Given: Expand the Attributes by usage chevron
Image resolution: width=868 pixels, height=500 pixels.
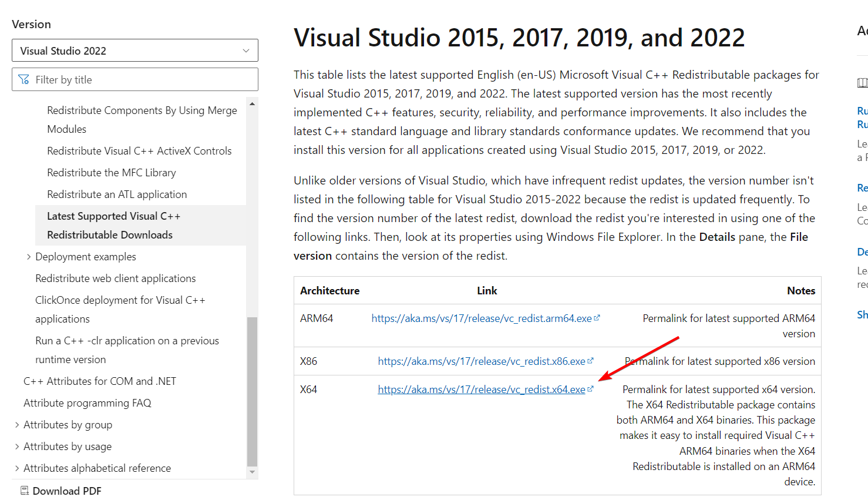Looking at the screenshot, I should 16,447.
